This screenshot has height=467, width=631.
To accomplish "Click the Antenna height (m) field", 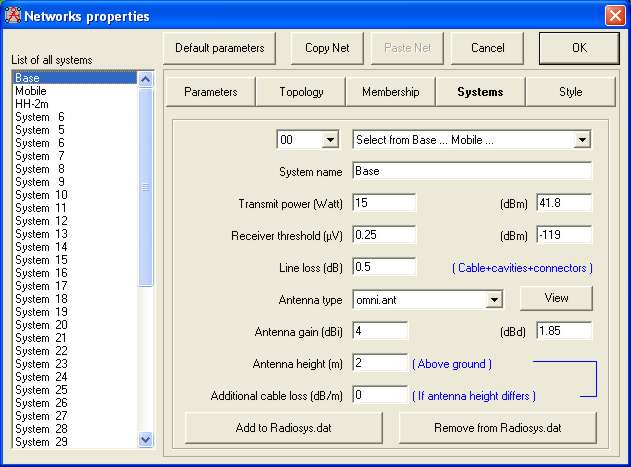I will 380,363.
